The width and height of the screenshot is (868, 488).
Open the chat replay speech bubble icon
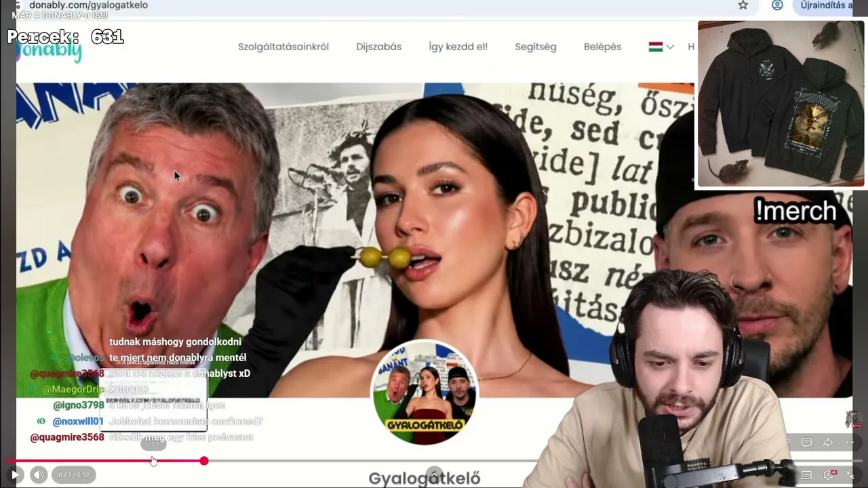pos(806,443)
